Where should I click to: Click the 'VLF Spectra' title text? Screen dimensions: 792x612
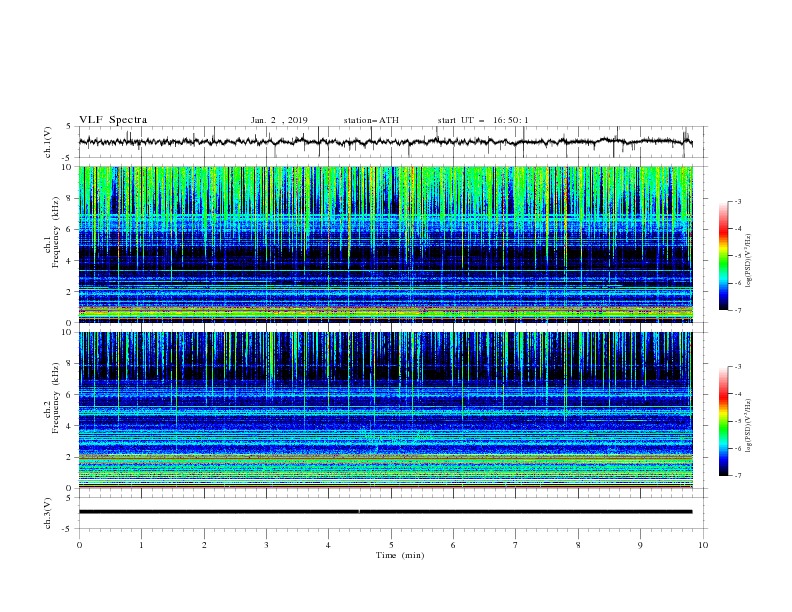[113, 120]
